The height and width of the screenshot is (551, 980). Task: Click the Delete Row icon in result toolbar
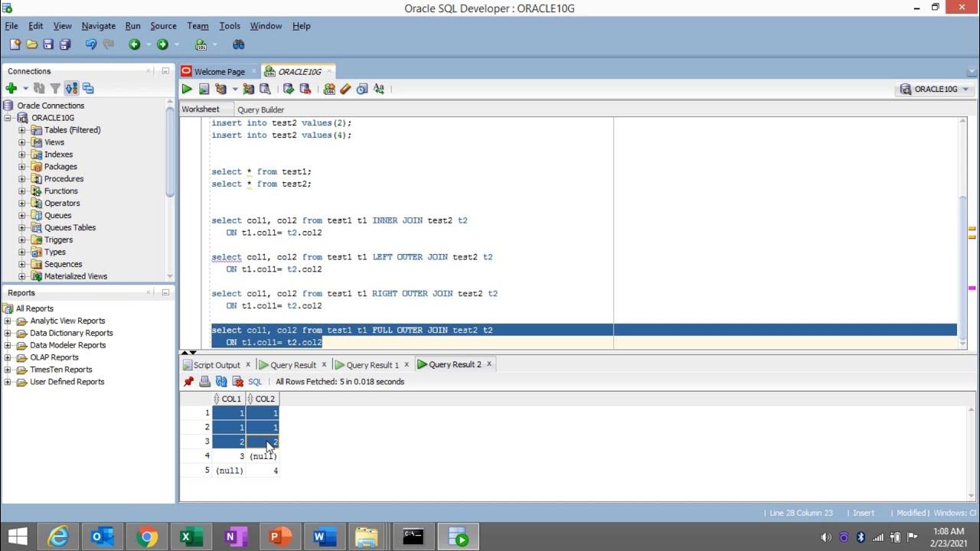tap(237, 381)
